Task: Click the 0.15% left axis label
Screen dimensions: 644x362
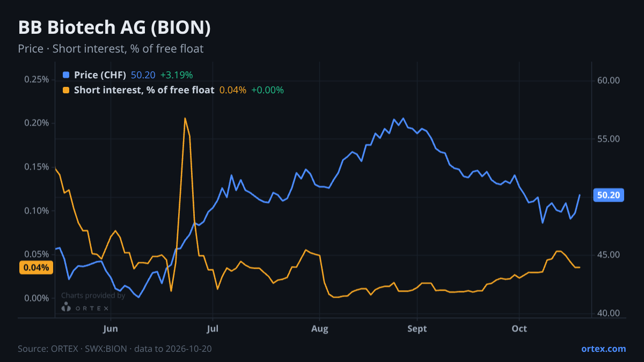Action: 36,167
